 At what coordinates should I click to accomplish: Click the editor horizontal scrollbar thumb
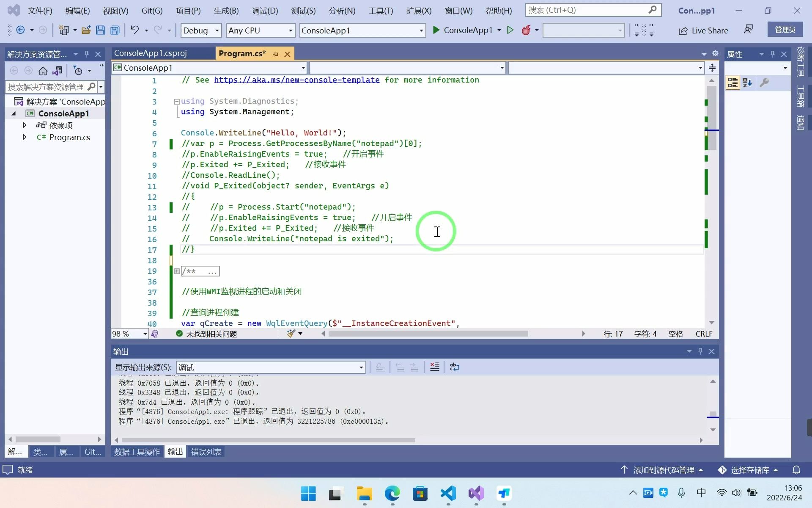(428, 334)
